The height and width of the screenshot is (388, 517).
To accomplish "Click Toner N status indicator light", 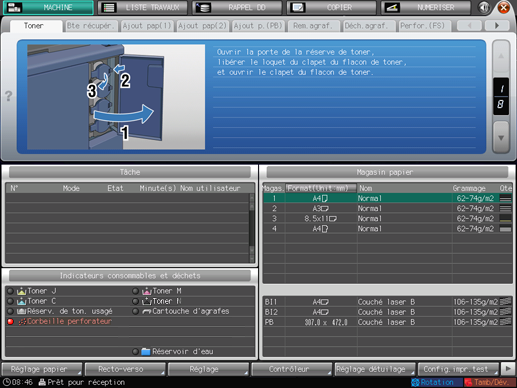I will (135, 301).
